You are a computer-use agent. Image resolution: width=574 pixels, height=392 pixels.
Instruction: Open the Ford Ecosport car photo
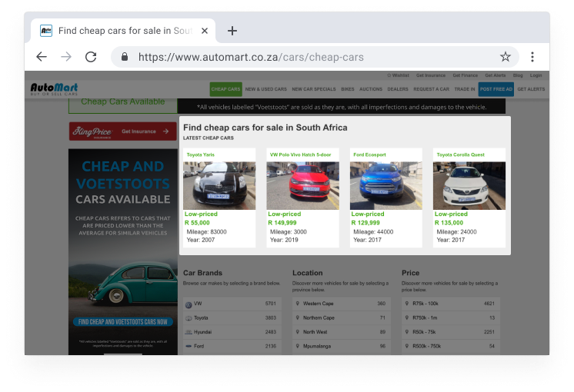(x=385, y=186)
